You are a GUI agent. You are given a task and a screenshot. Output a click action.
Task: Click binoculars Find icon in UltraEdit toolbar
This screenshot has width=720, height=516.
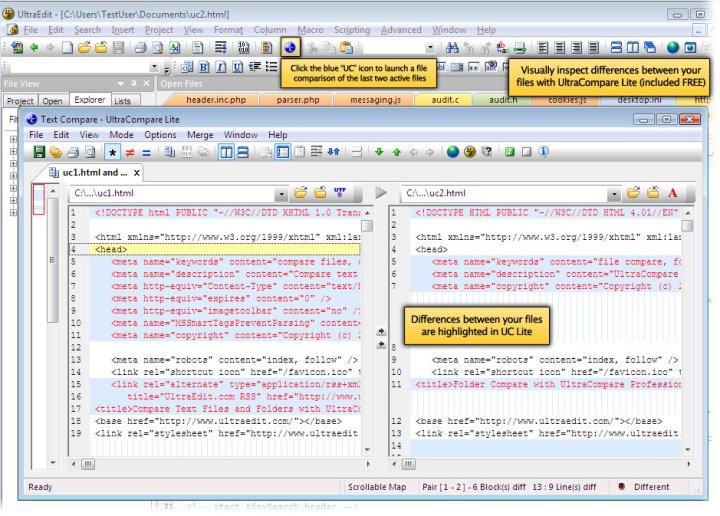(452, 47)
